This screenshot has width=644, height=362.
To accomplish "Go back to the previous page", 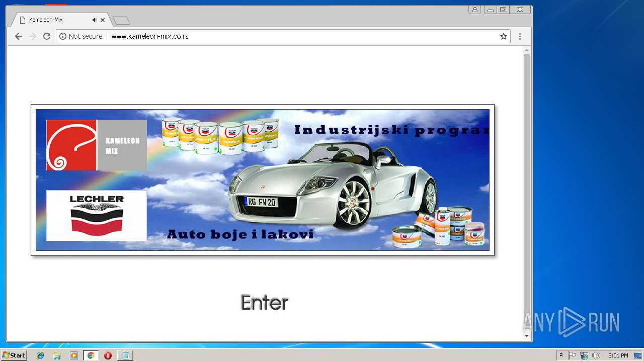I will point(19,36).
